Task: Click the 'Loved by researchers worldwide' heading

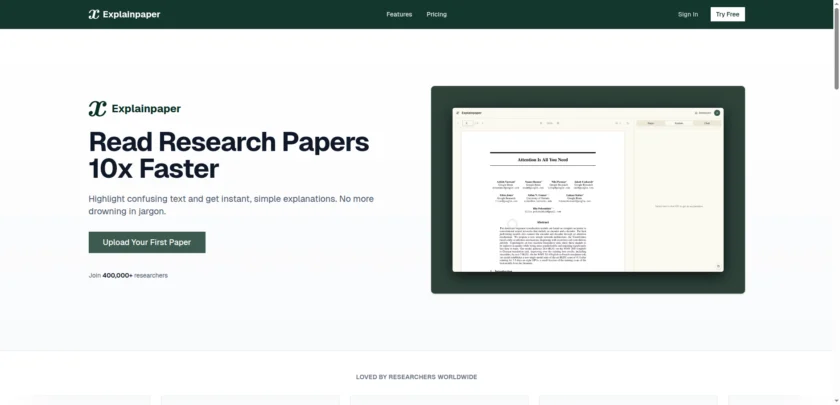Action: pyautogui.click(x=416, y=377)
